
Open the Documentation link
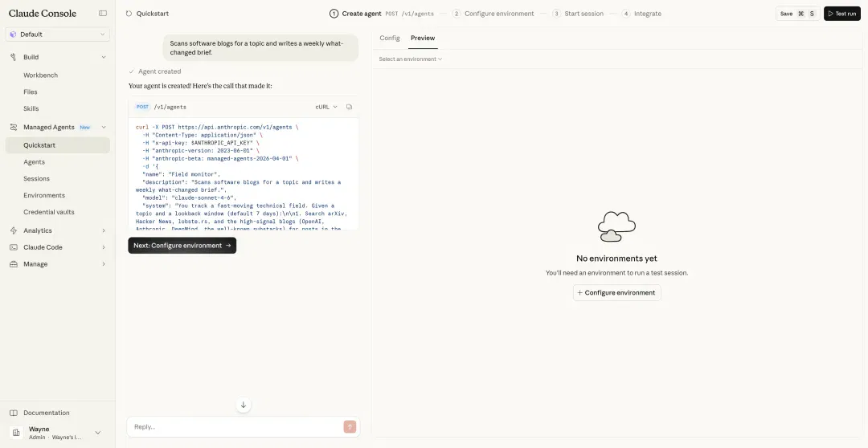(47, 413)
